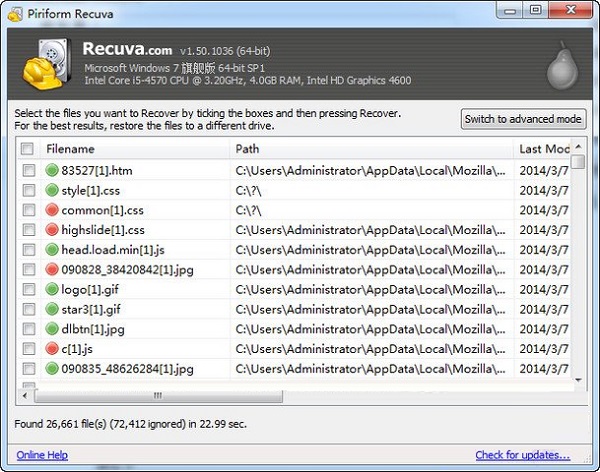Click red status dot of 090828_38420842[1].jpg
The width and height of the screenshot is (600, 472).
52,269
